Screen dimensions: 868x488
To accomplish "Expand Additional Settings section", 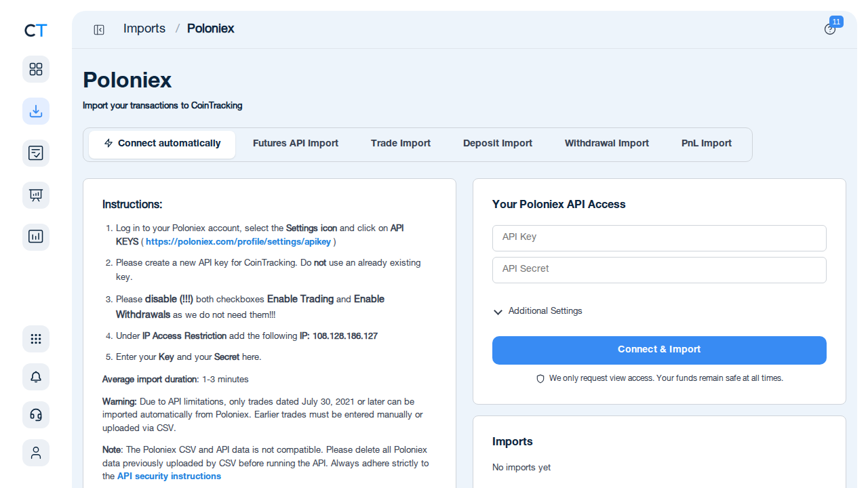I will point(538,311).
